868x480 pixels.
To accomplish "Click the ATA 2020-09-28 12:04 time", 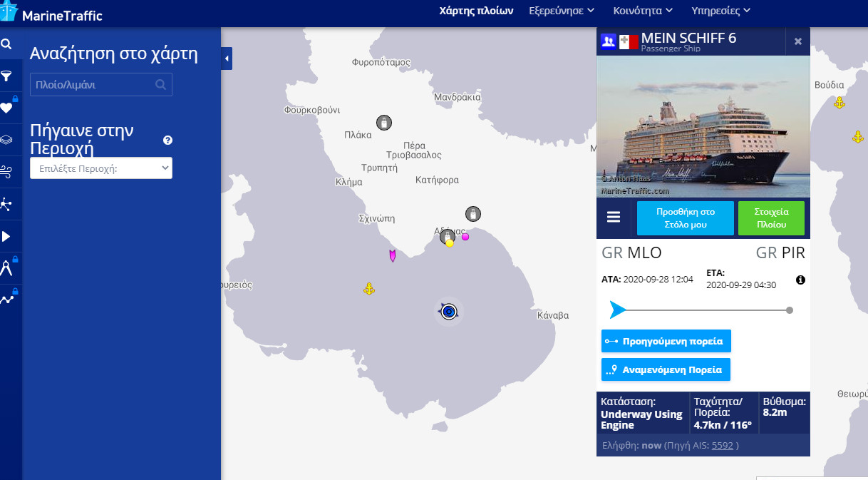I will [647, 279].
